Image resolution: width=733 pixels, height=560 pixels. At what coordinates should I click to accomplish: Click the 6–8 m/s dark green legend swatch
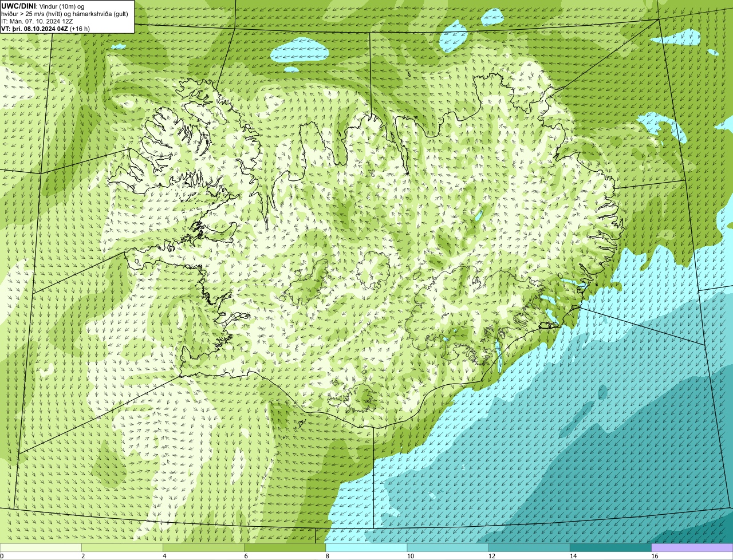pos(285,547)
